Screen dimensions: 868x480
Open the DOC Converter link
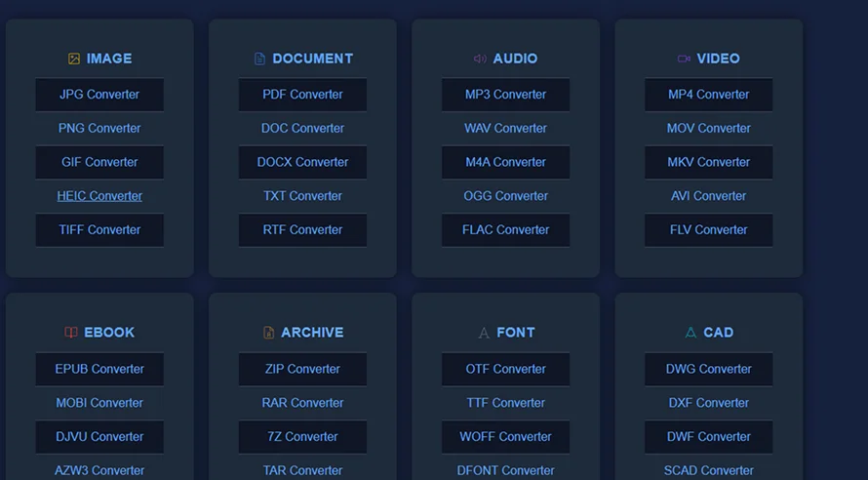point(302,129)
